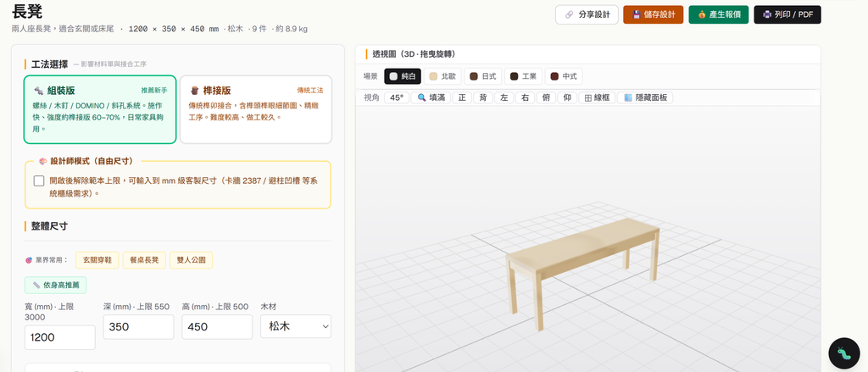Open 列印 / PDF print option

(x=787, y=15)
